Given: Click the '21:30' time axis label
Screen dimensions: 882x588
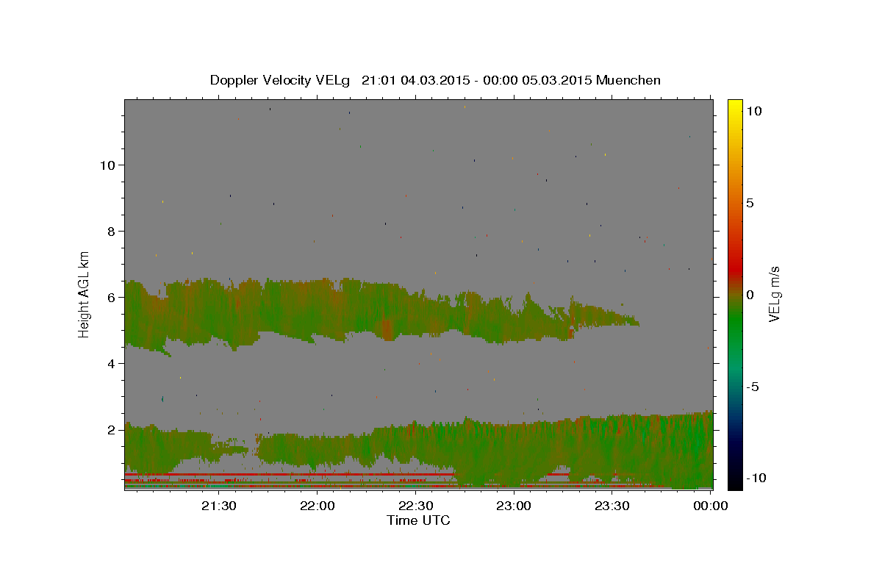Looking at the screenshot, I should (218, 506).
